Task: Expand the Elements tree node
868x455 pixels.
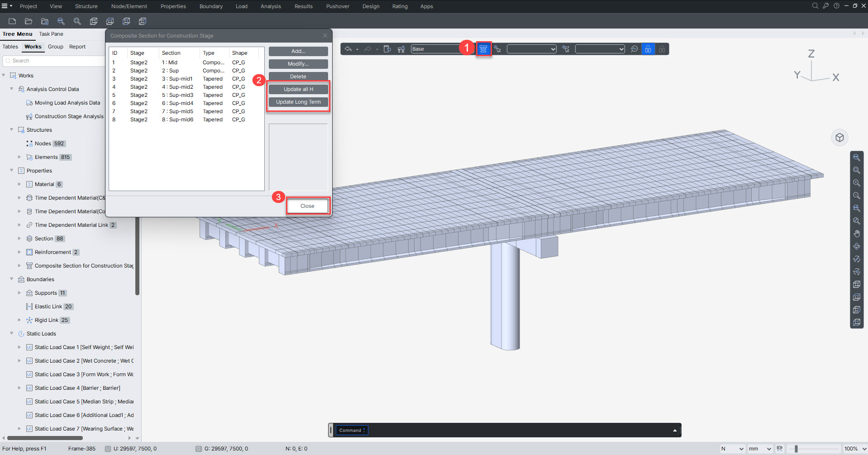Action: (19, 157)
